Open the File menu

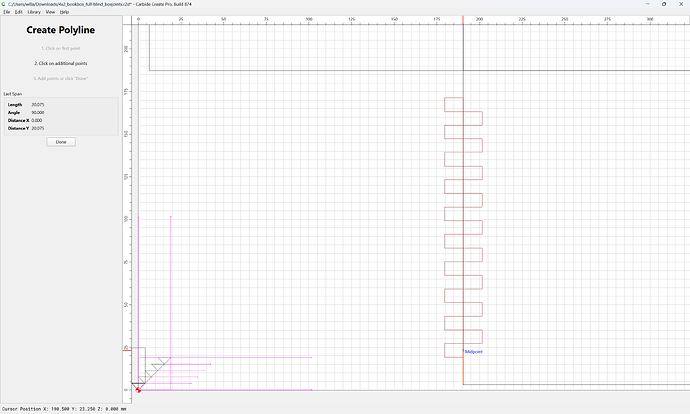pyautogui.click(x=7, y=12)
